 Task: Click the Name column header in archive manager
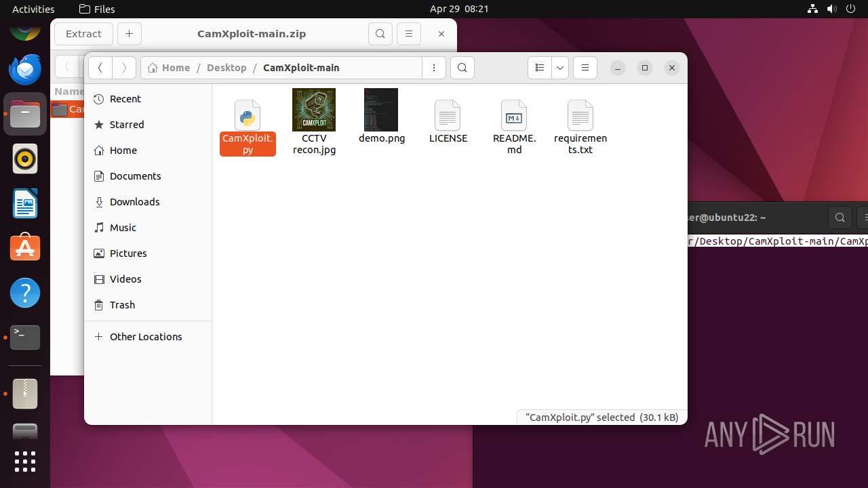[68, 91]
